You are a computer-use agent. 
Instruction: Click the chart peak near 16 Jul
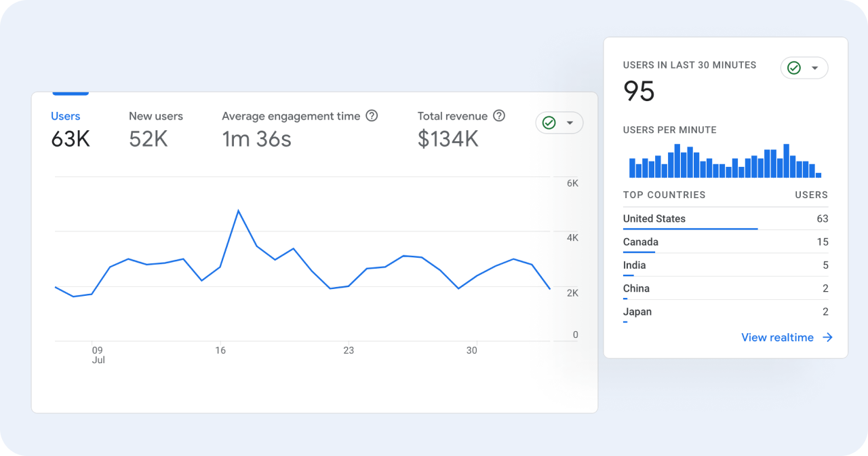pos(238,211)
